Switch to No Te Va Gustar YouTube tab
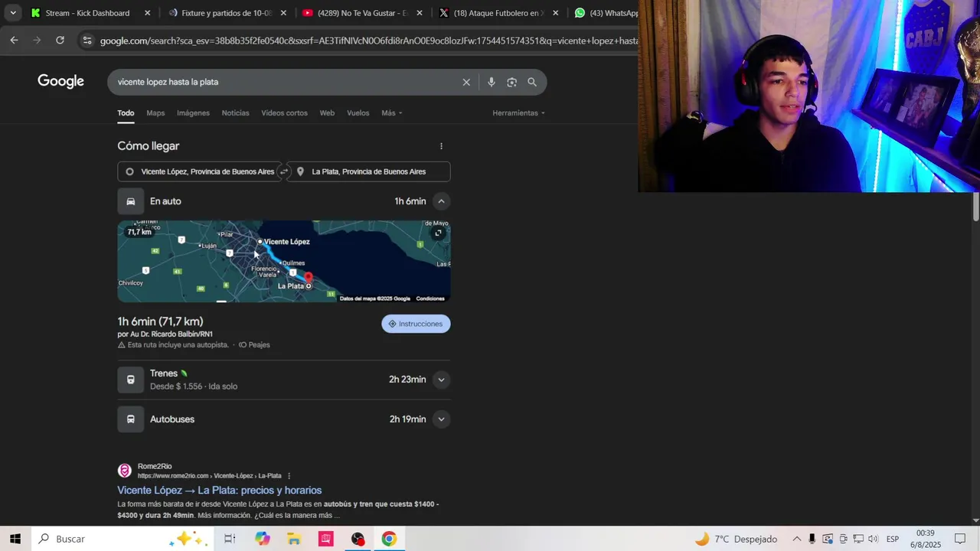The image size is (980, 551). [x=362, y=13]
